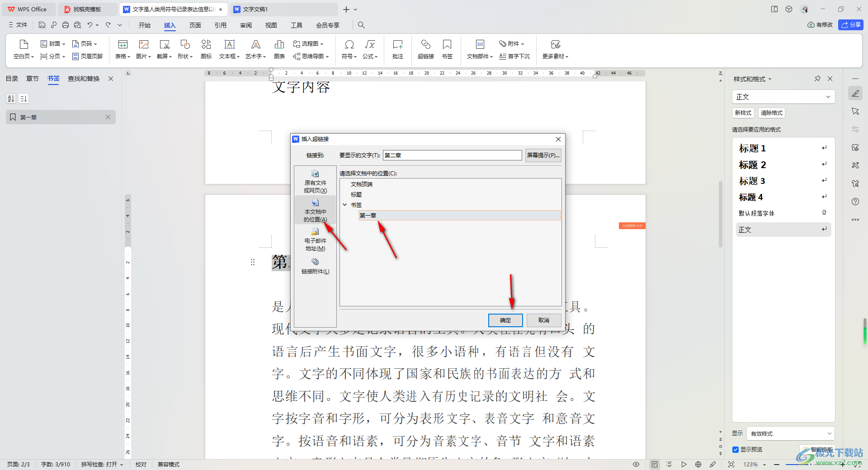Cancel the Insert Hyperlink dialog
868x470 pixels.
pos(544,320)
